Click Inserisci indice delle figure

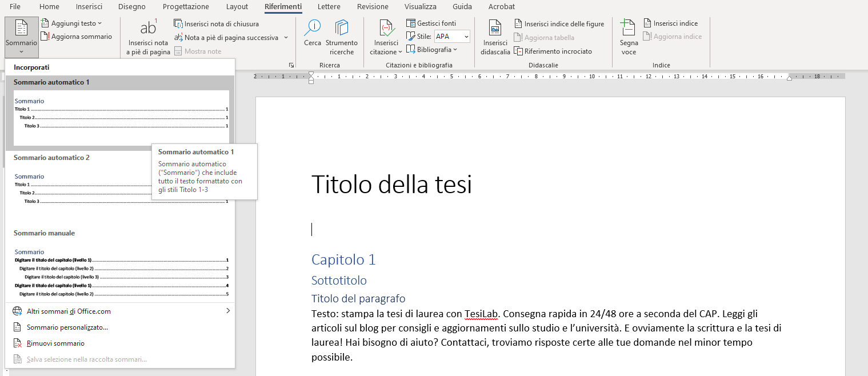pos(559,23)
